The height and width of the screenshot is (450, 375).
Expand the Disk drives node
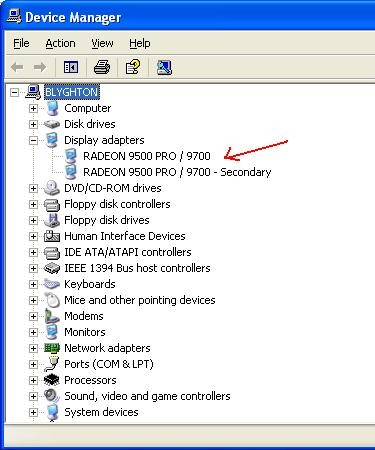[x=33, y=124]
